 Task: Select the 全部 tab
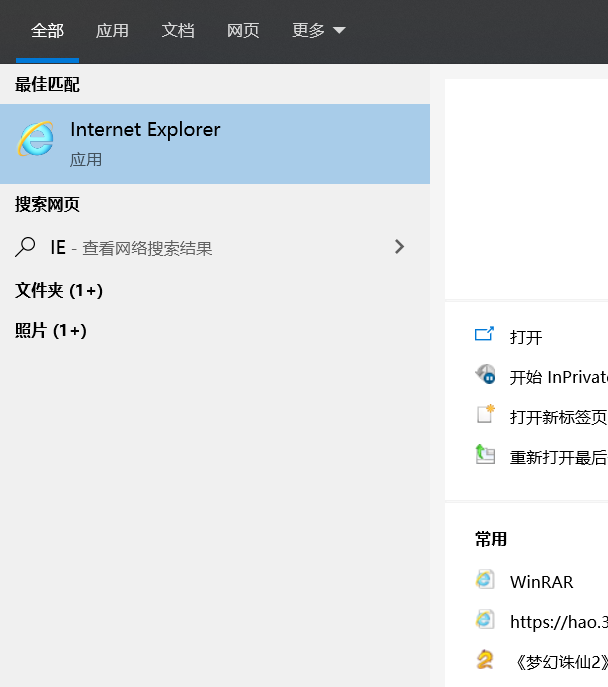click(47, 31)
